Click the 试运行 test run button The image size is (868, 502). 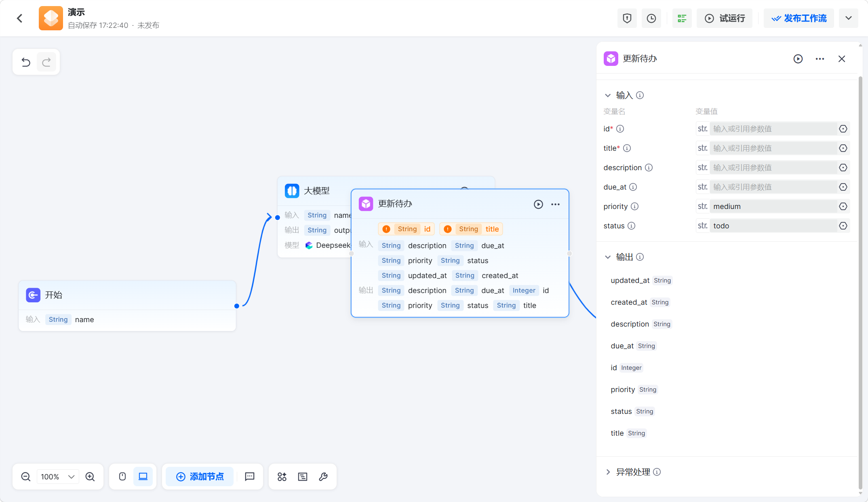pyautogui.click(x=725, y=18)
